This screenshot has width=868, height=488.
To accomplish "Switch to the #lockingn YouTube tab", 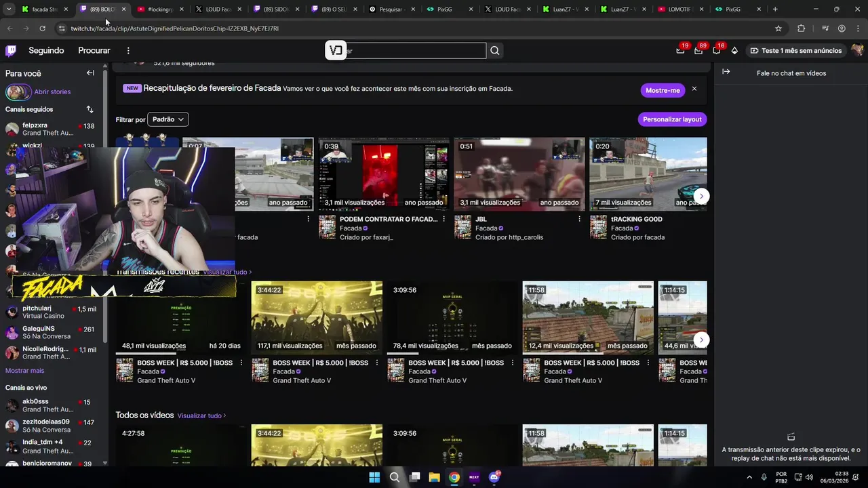I will (x=161, y=9).
